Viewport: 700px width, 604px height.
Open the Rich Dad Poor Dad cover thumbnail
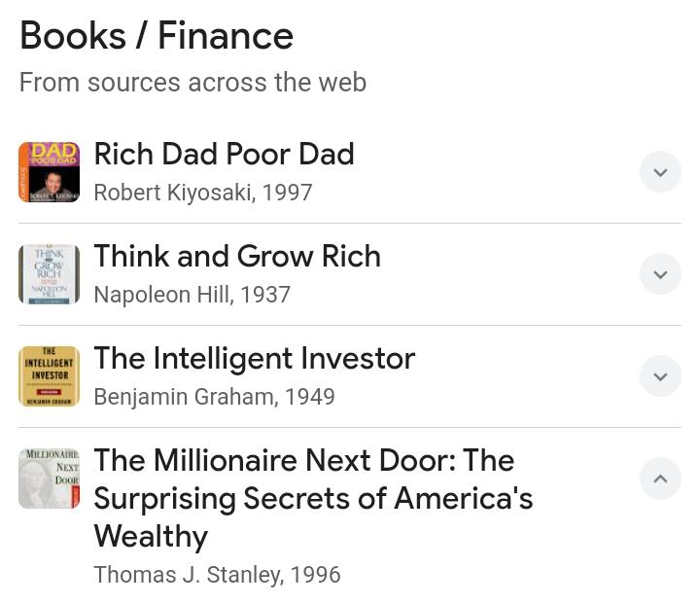coord(50,172)
